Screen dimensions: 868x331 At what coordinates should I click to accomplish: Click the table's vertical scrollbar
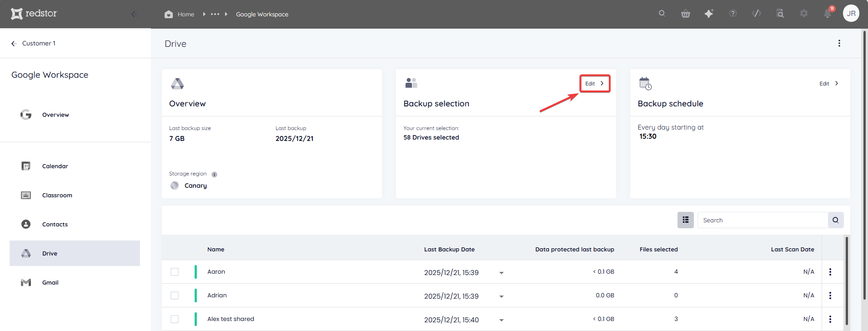847,281
